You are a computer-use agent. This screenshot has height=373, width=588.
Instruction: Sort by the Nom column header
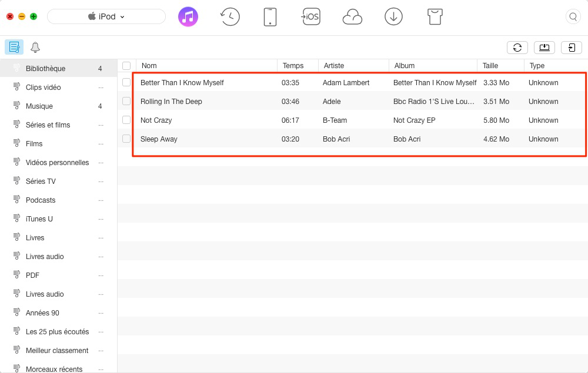point(206,66)
